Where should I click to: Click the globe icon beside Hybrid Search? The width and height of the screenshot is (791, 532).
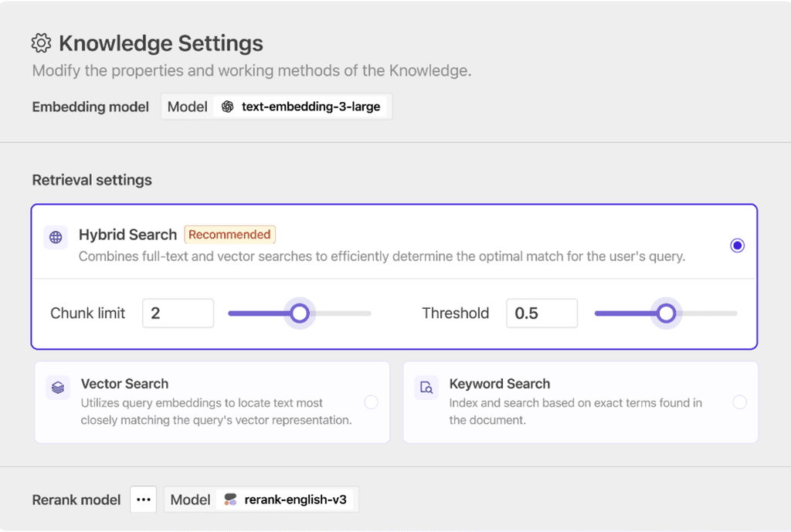pyautogui.click(x=55, y=237)
